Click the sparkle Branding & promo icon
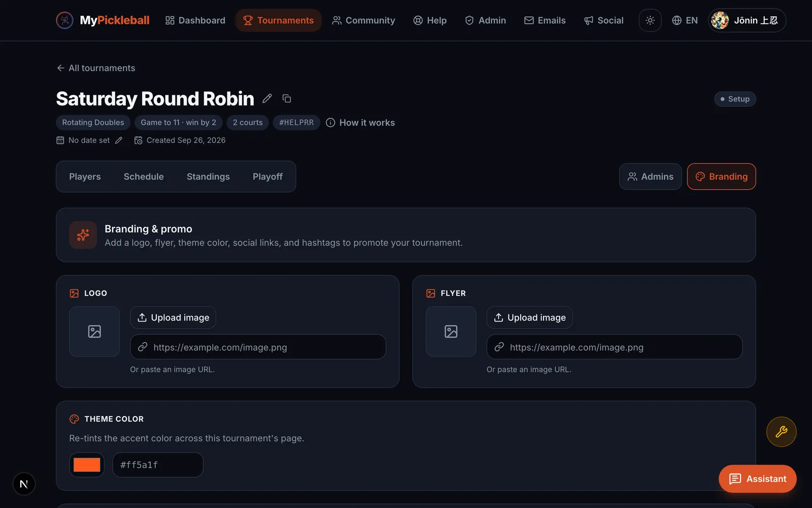Image resolution: width=812 pixels, height=508 pixels. point(83,235)
